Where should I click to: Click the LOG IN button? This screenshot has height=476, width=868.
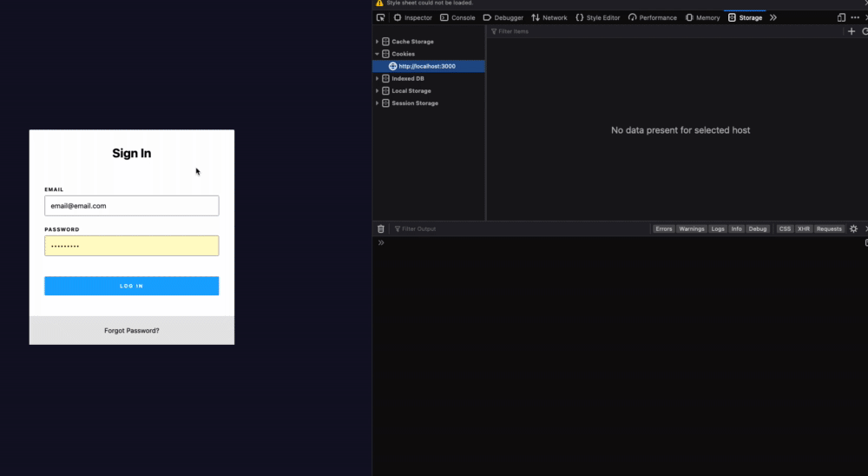pos(132,286)
